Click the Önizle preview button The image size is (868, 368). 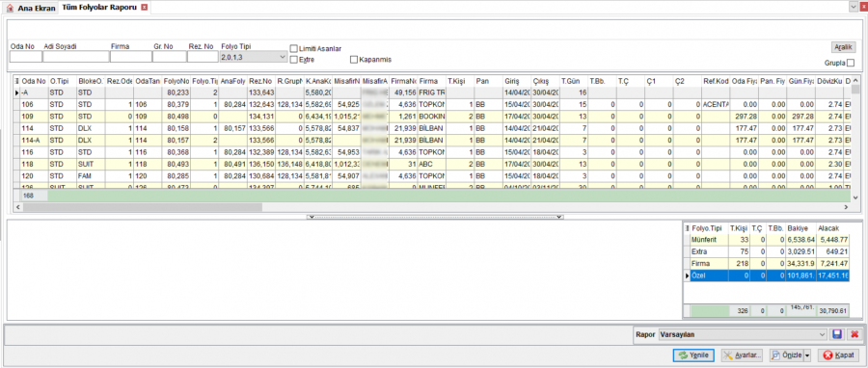pyautogui.click(x=787, y=355)
